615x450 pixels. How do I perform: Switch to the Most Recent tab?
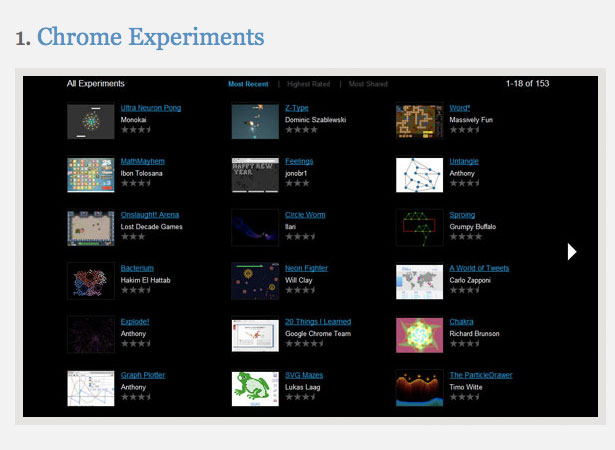248,84
